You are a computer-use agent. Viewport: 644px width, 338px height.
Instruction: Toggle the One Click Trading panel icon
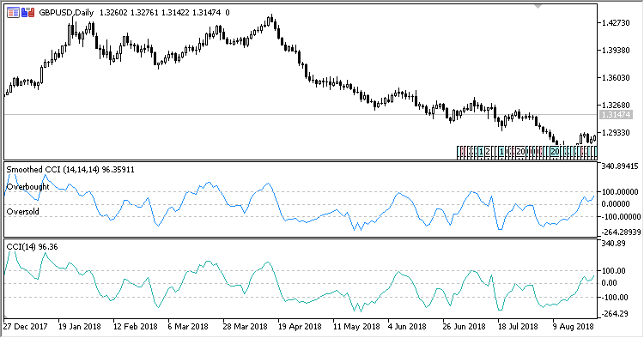click(28, 13)
